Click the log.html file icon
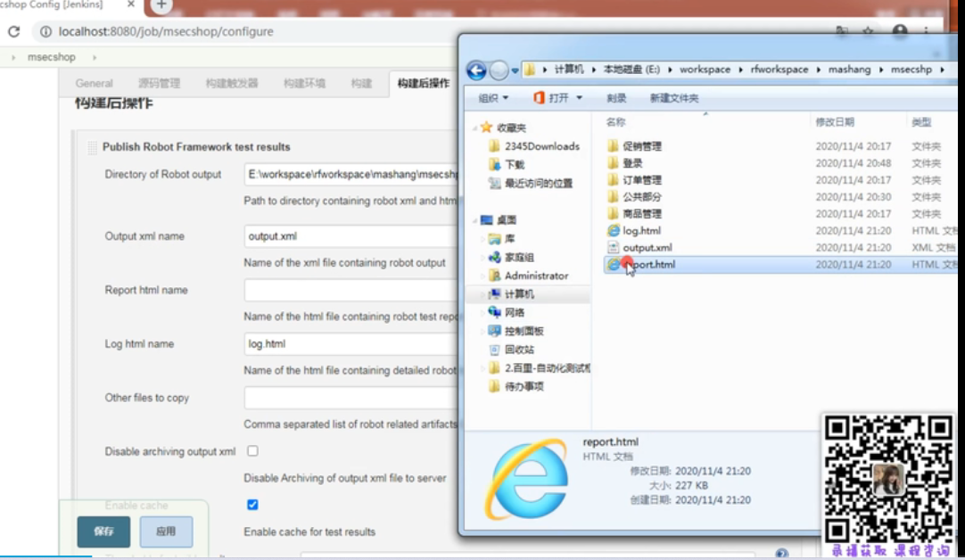 pos(613,231)
